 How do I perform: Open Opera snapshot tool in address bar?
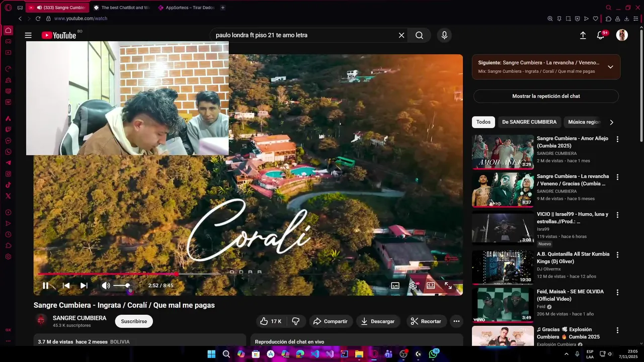568,19
